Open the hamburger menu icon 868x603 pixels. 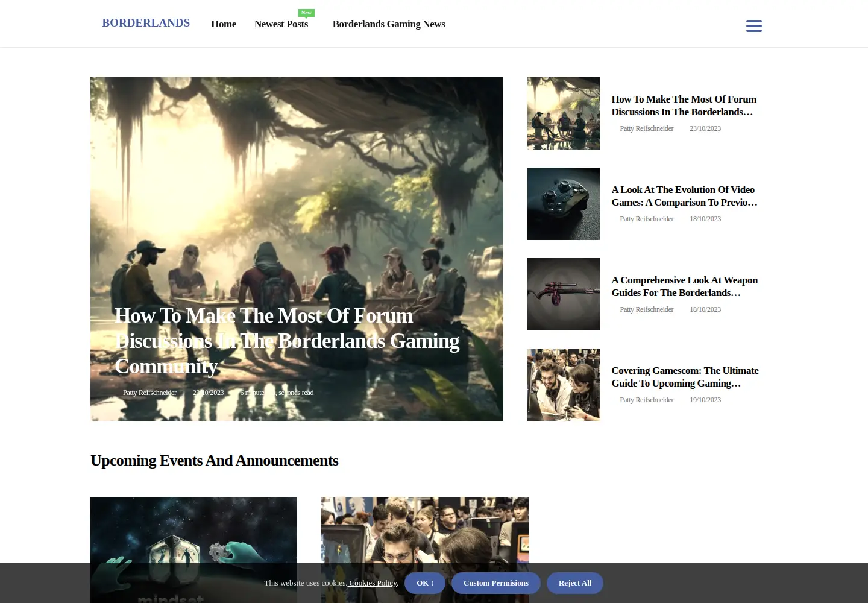click(x=754, y=25)
